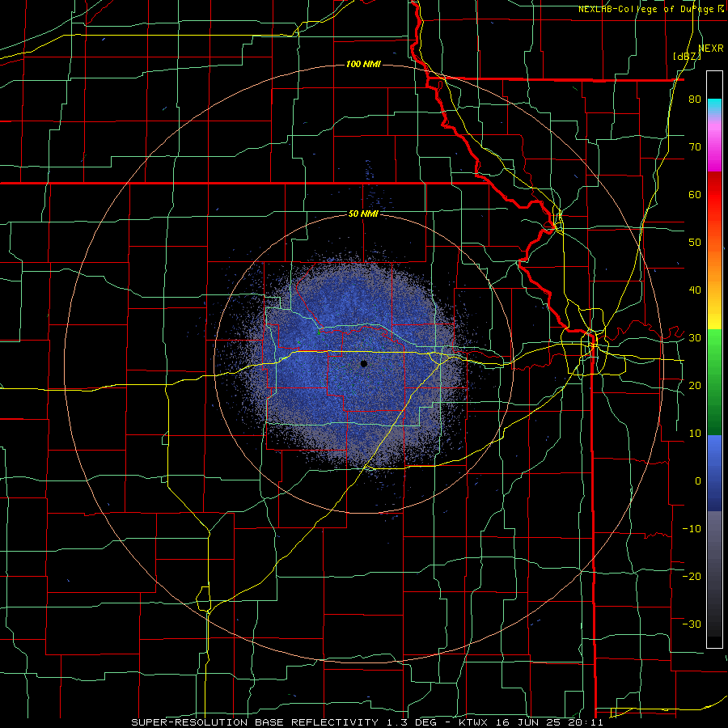This screenshot has height=728, width=728.
Task: Click the '50' value on the dBZ scale
Action: [695, 243]
